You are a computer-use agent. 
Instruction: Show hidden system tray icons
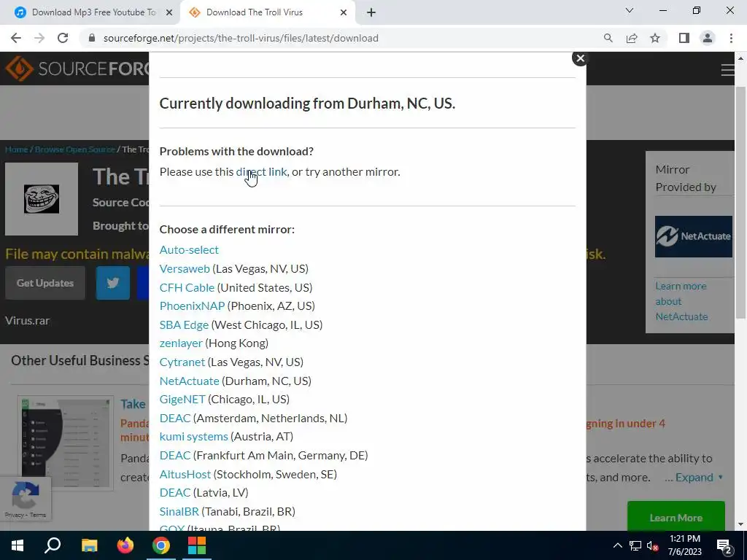tap(617, 545)
